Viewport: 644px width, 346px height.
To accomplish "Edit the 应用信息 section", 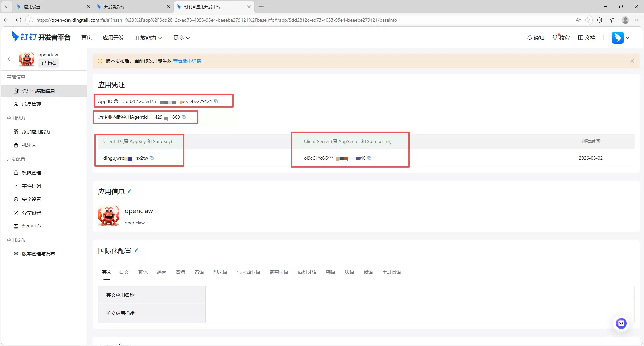I will click(x=130, y=192).
